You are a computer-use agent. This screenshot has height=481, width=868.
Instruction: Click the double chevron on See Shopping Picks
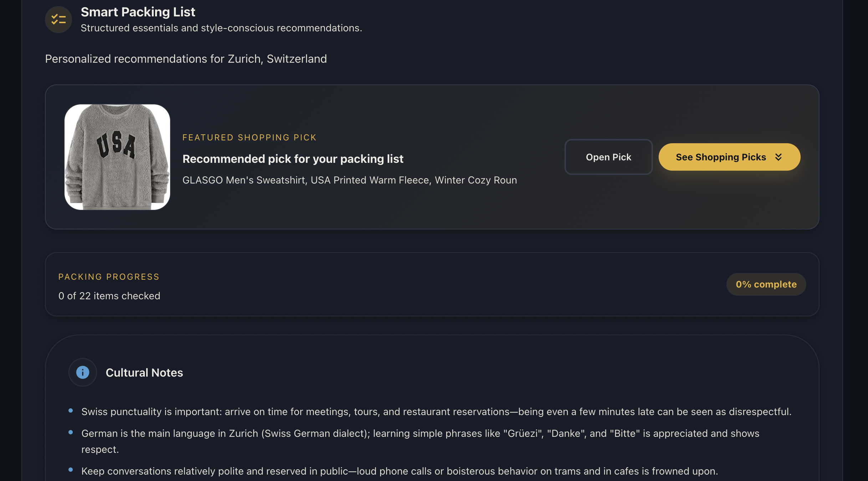[x=778, y=157]
